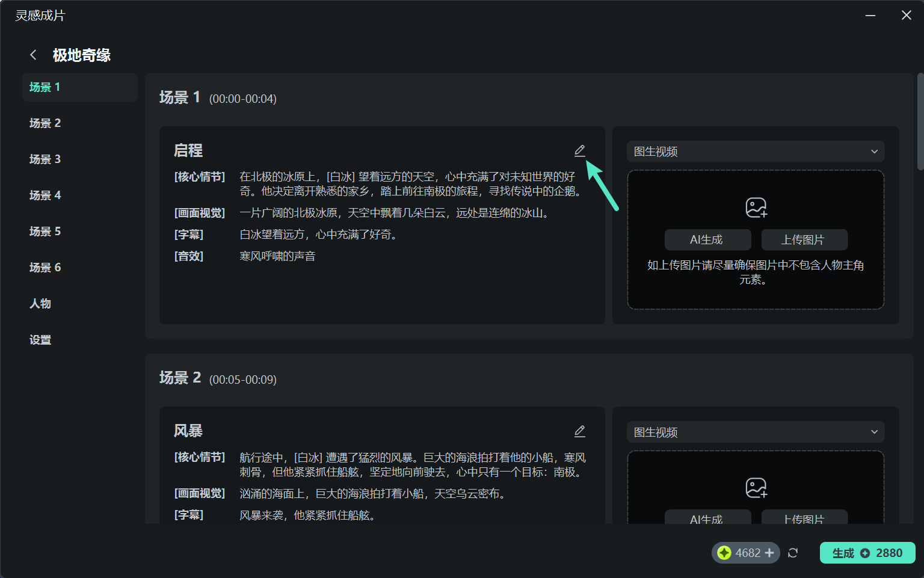
Task: Click the subtitle text 风暴来袭，他紧紧抓住船舷。
Action: 309,515
